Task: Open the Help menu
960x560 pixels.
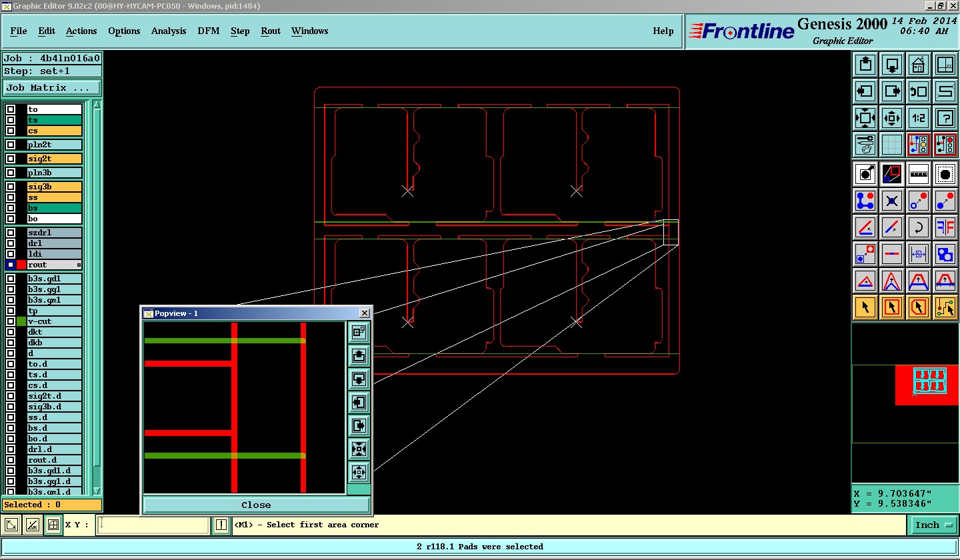Action: (663, 31)
